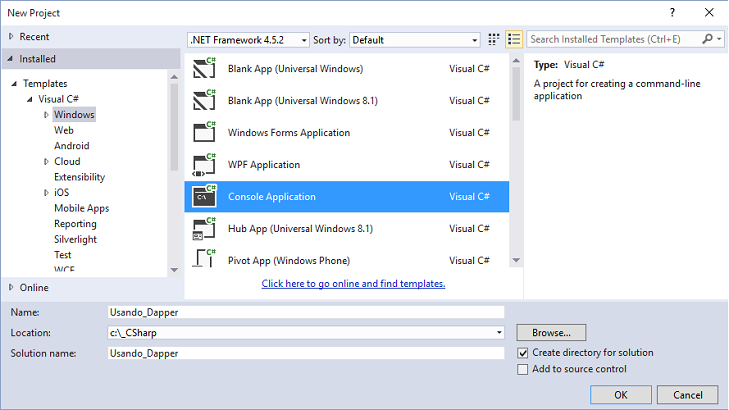Select Hub App (Universal Windows 8.1) name
The width and height of the screenshot is (729, 410).
coord(300,229)
